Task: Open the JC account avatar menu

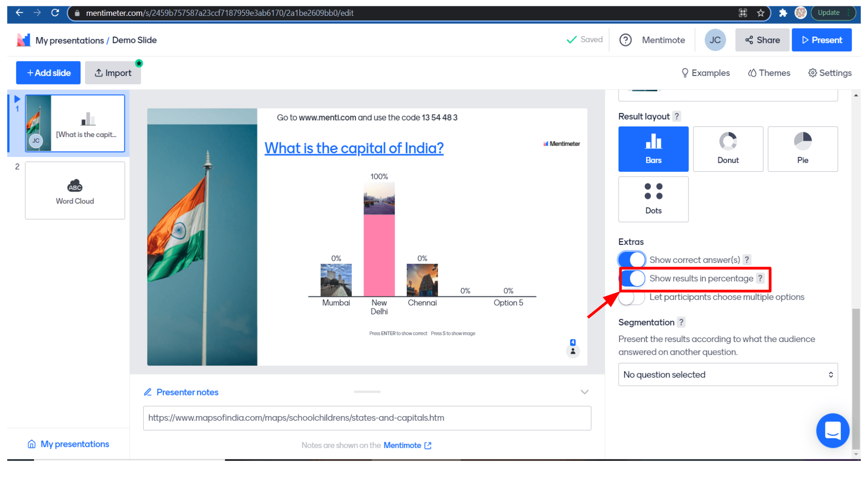Action: coord(715,40)
